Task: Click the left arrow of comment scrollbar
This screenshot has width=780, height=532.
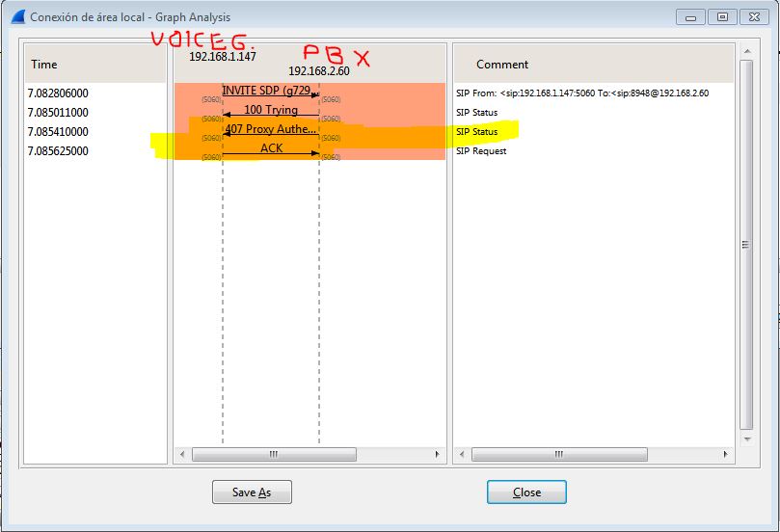Action: click(x=462, y=454)
